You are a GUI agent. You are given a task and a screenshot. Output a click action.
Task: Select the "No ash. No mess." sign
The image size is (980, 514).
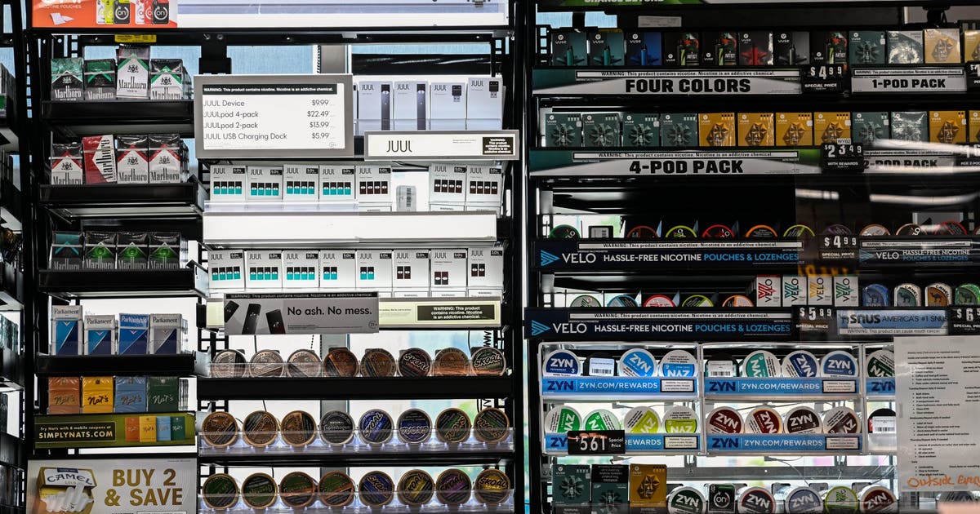coord(301,313)
